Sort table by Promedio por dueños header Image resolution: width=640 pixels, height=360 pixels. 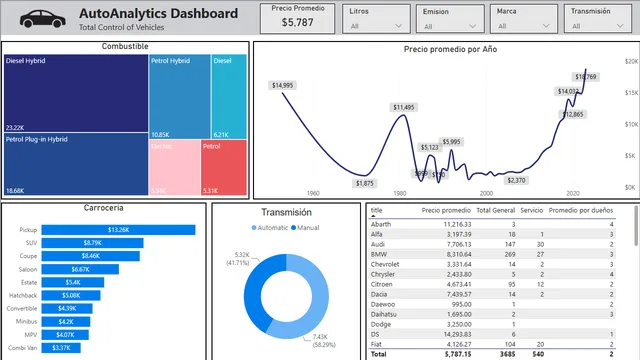(x=580, y=211)
